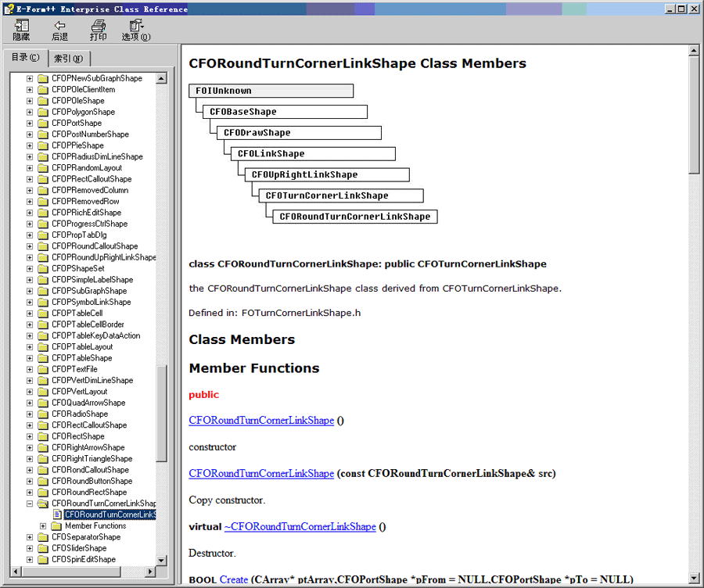Collapse the CFORoundTurnCornerLinkShape tree node
Image resolution: width=704 pixels, height=588 pixels.
(30, 504)
